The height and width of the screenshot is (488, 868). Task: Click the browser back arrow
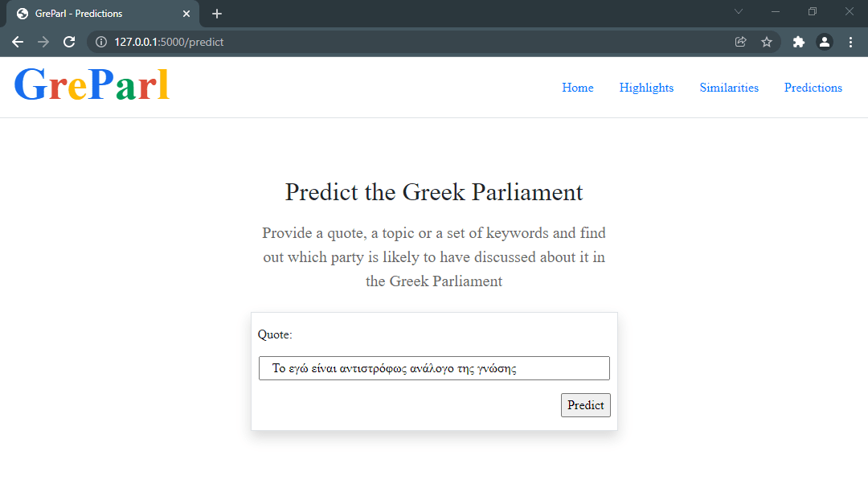[18, 42]
